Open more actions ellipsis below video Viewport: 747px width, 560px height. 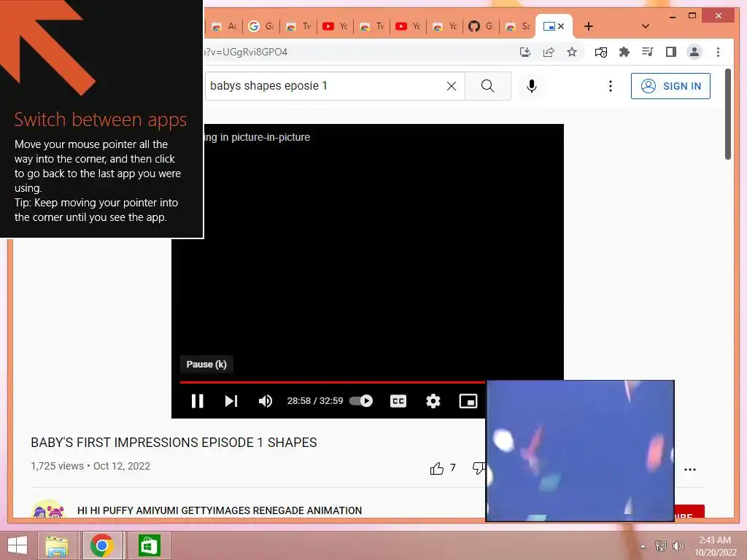click(x=690, y=469)
